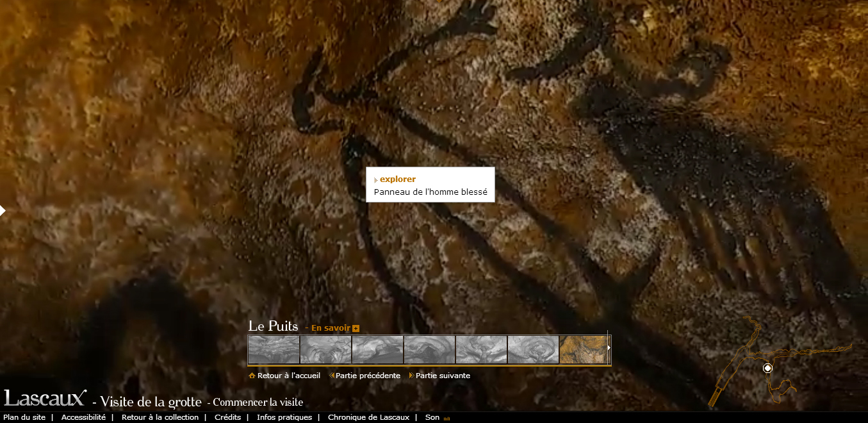Click the double-arrow icon before Partie précédente
The width and height of the screenshot is (868, 423).
pos(332,376)
